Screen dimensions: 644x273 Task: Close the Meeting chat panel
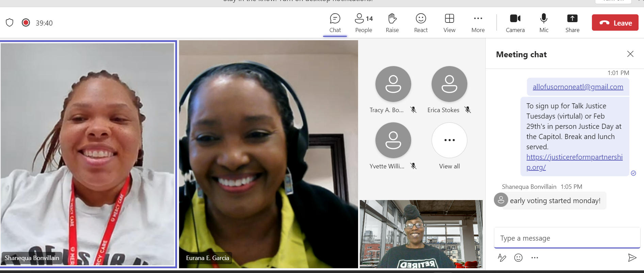click(x=630, y=54)
